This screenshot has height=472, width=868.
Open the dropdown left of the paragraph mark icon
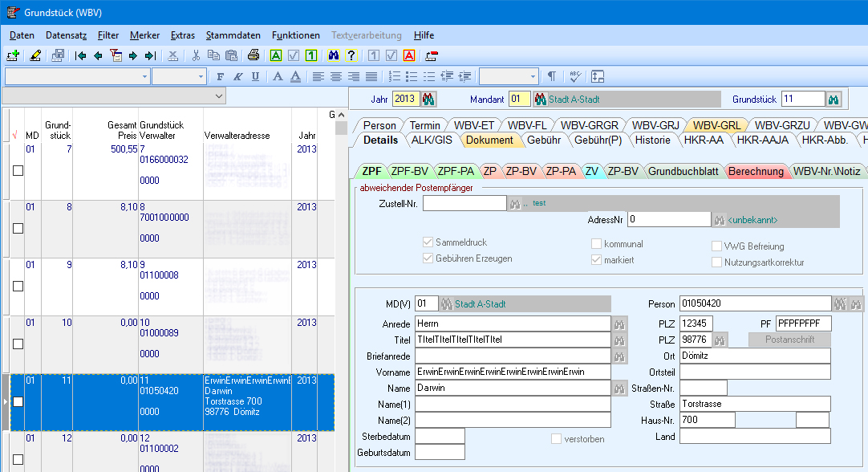click(x=533, y=76)
